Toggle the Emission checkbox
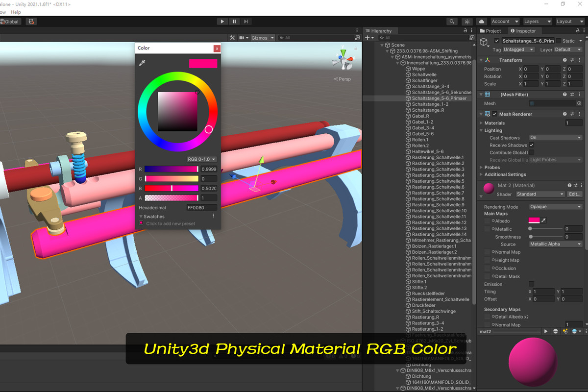Viewport: 588px width, 392px height. [x=531, y=284]
